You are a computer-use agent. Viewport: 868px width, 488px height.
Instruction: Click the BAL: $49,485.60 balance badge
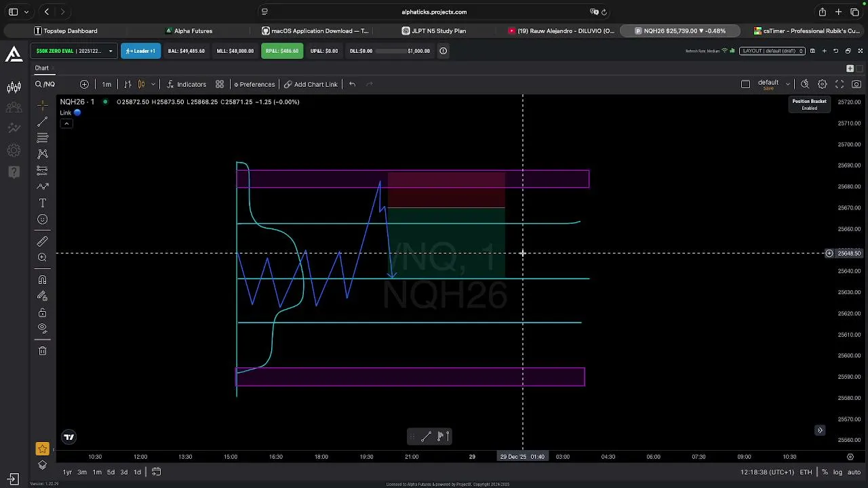(186, 51)
